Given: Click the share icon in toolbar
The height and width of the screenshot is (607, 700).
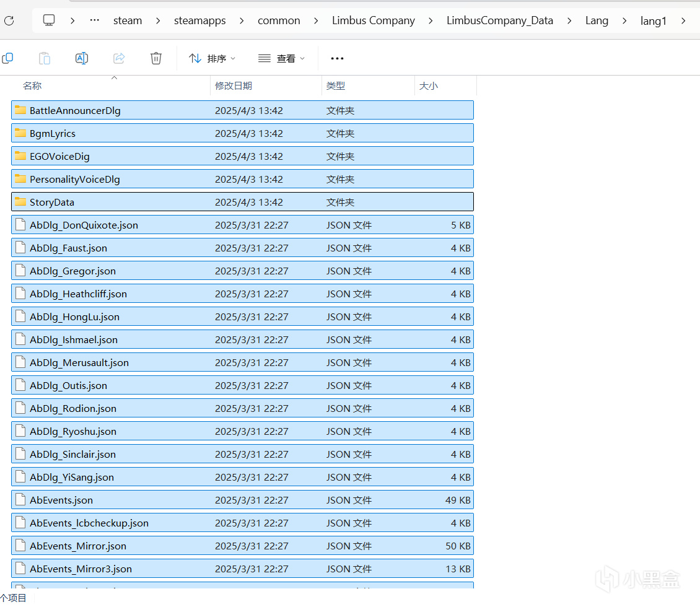Looking at the screenshot, I should (119, 58).
